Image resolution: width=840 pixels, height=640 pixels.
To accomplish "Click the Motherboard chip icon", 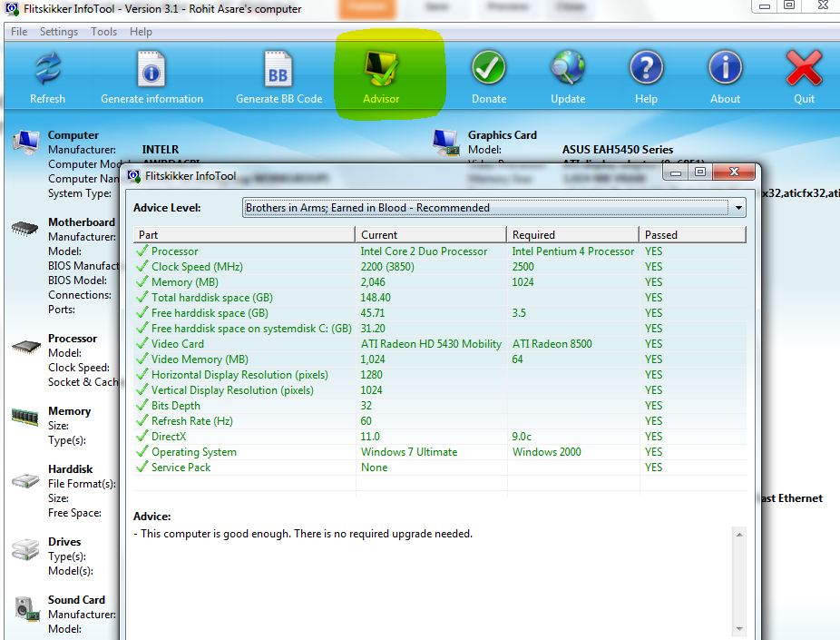I will [24, 229].
